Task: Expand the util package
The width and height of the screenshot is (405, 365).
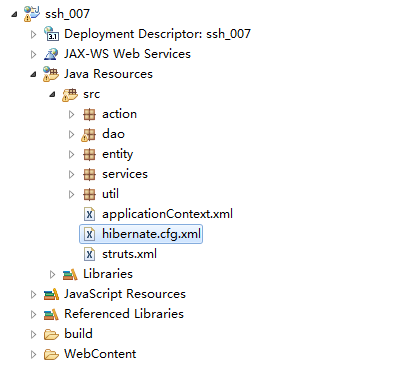Action: coord(71,194)
